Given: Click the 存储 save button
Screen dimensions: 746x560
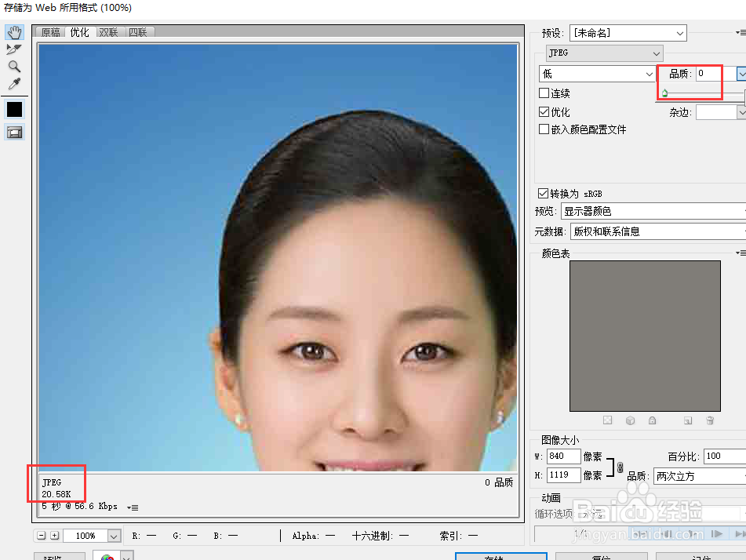Looking at the screenshot, I should (x=500, y=557).
